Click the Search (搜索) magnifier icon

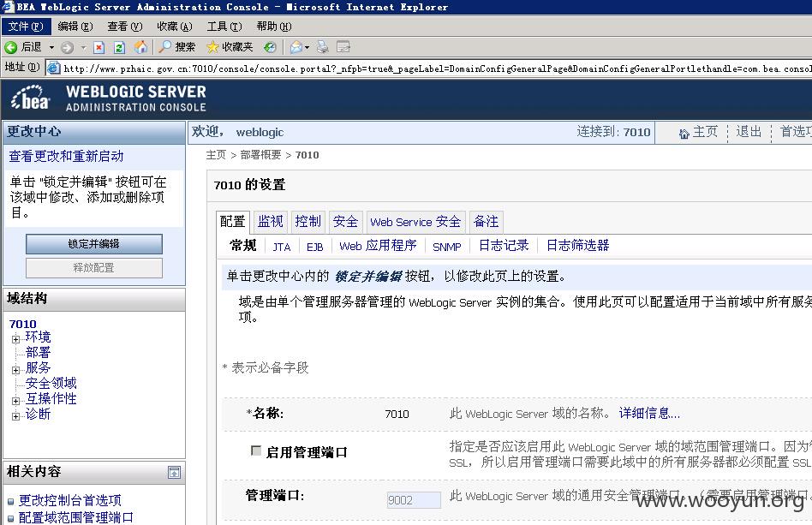pos(164,46)
